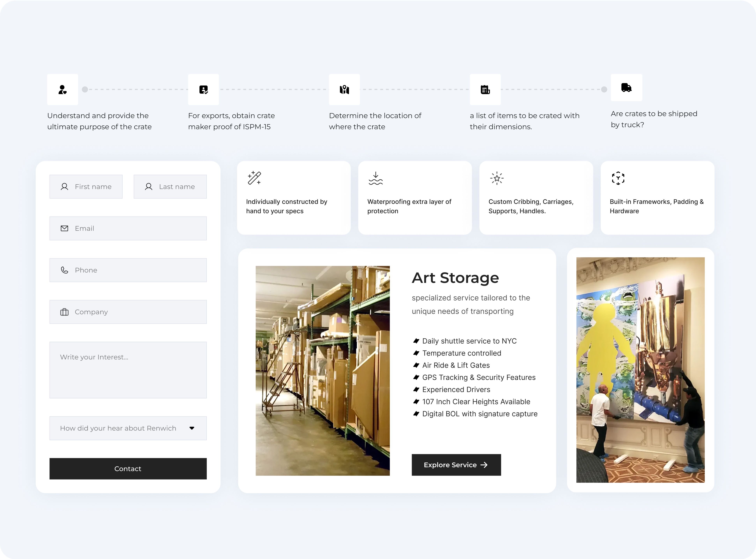Click the user-with-heart step icon
This screenshot has height=559, width=756.
[x=63, y=90]
